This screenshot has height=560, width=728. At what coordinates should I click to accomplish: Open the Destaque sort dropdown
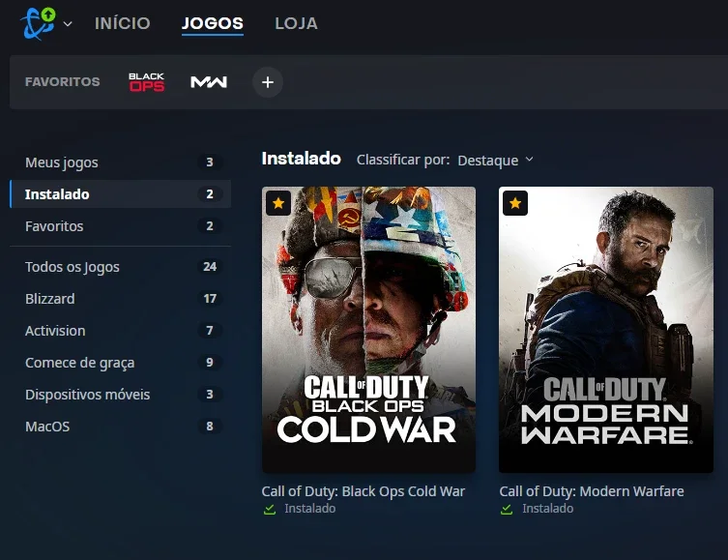495,161
